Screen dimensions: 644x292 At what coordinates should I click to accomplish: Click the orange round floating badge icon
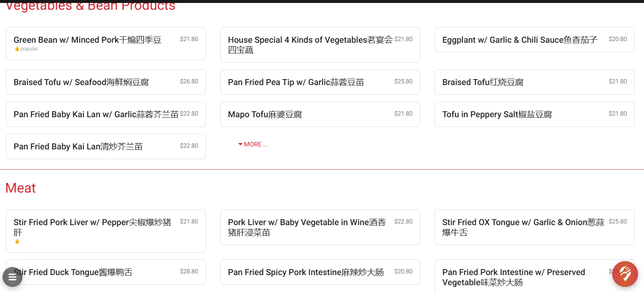[625, 274]
